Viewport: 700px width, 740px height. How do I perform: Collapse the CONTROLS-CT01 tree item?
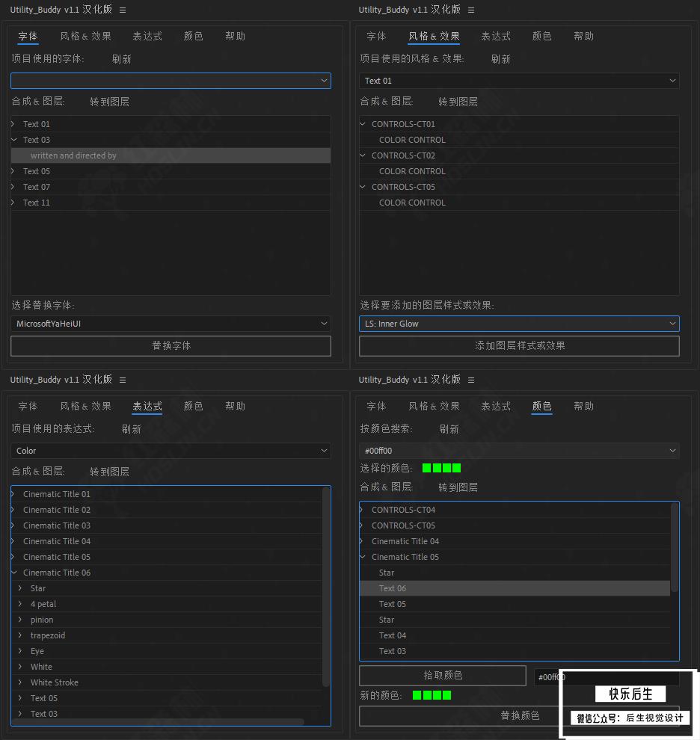(363, 124)
